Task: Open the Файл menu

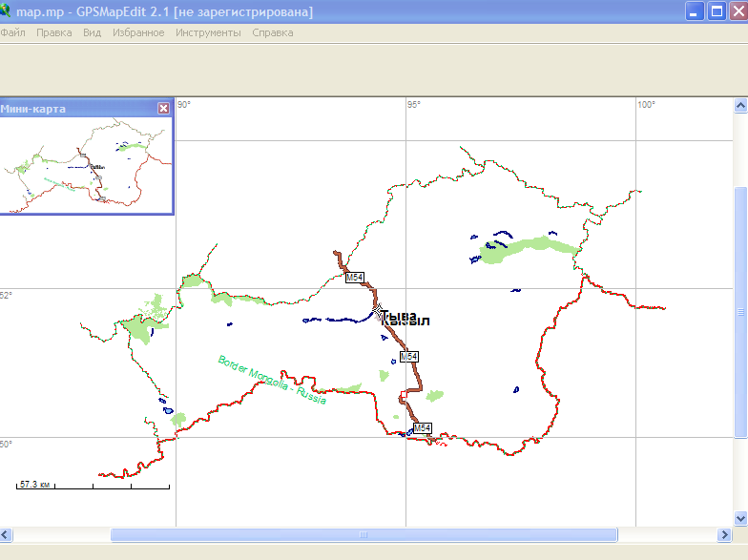Action: click(x=12, y=32)
